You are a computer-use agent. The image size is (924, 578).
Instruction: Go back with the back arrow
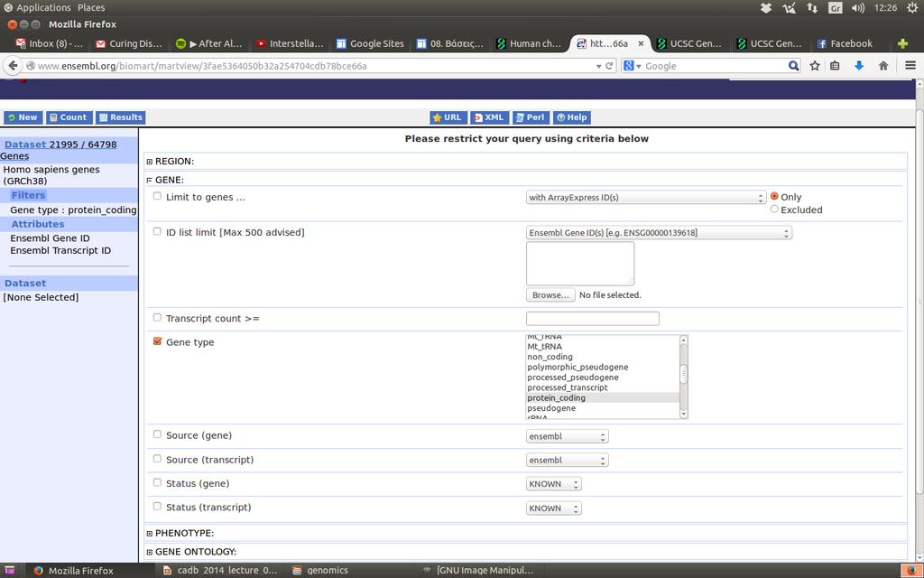(13, 66)
